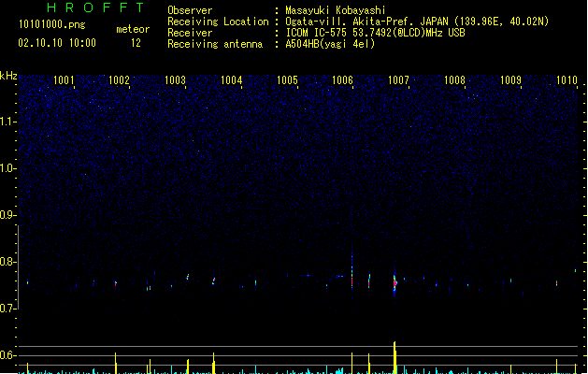The height and width of the screenshot is (374, 588).
Task: Click the antenna A504HB(yagi 4el) text
Action: point(330,44)
